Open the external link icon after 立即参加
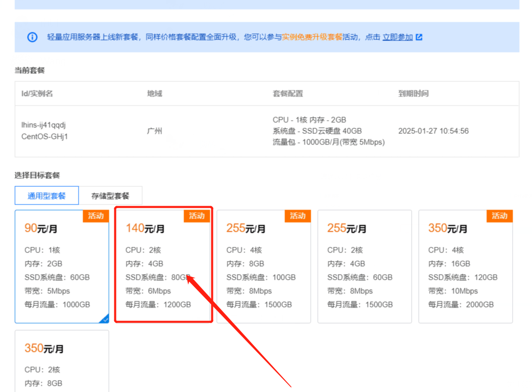Viewport: 532px width, 392px height. (419, 37)
